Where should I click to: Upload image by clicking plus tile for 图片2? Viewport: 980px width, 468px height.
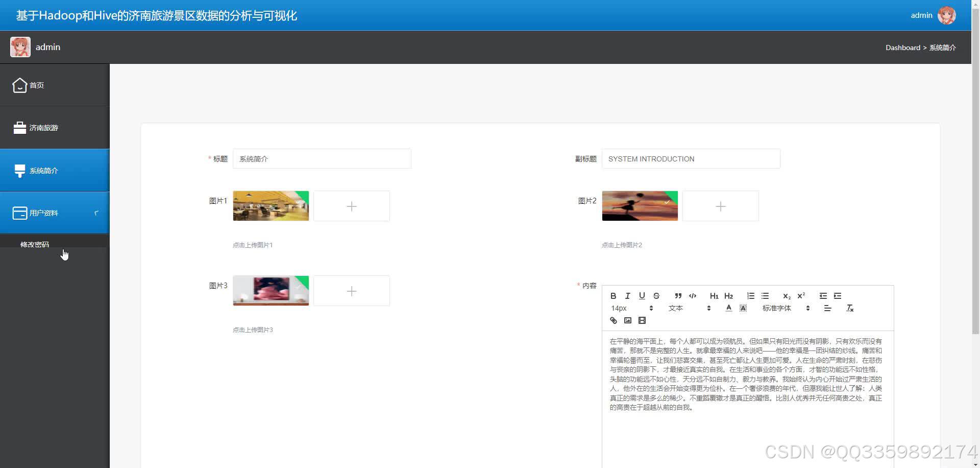[720, 206]
